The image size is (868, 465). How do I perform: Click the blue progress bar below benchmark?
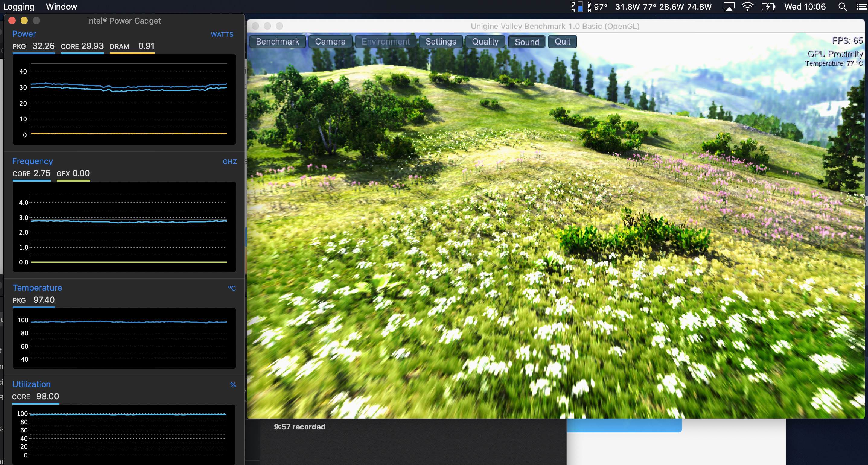coord(624,425)
